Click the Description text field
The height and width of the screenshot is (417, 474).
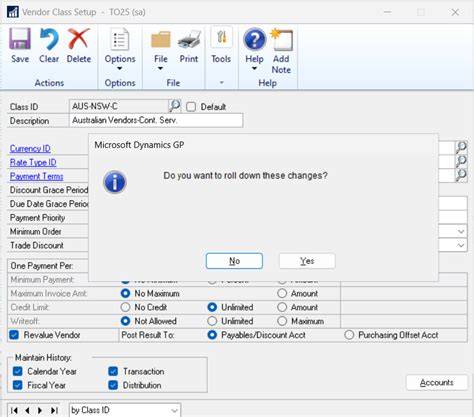tap(156, 120)
